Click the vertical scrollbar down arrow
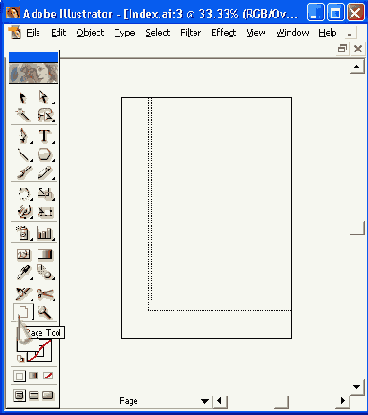Viewport: 368px width, 415px height. (357, 387)
